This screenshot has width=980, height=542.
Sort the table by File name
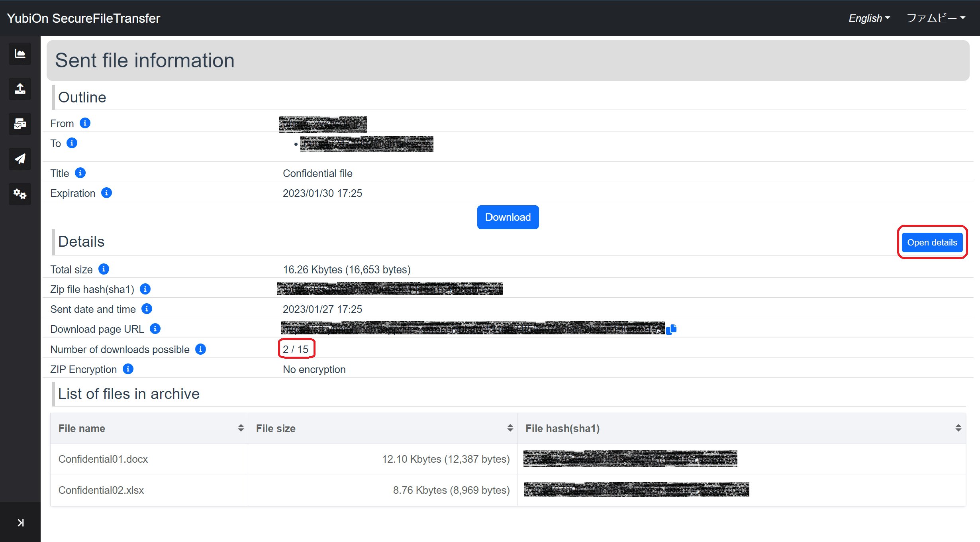(149, 428)
